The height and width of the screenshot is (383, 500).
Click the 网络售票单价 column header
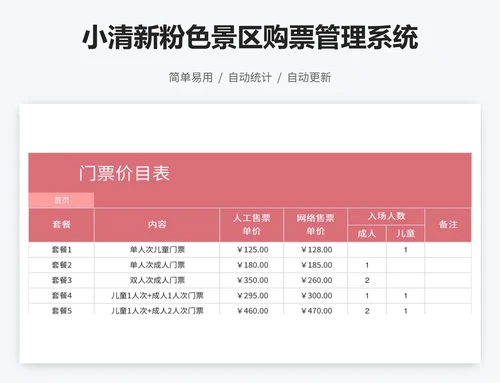click(x=315, y=225)
